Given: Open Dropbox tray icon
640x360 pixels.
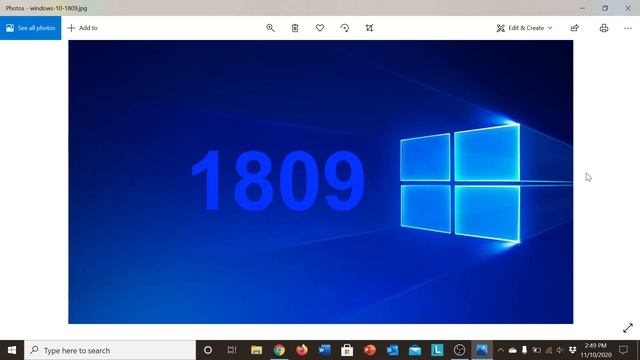Looking at the screenshot, I should click(x=572, y=350).
